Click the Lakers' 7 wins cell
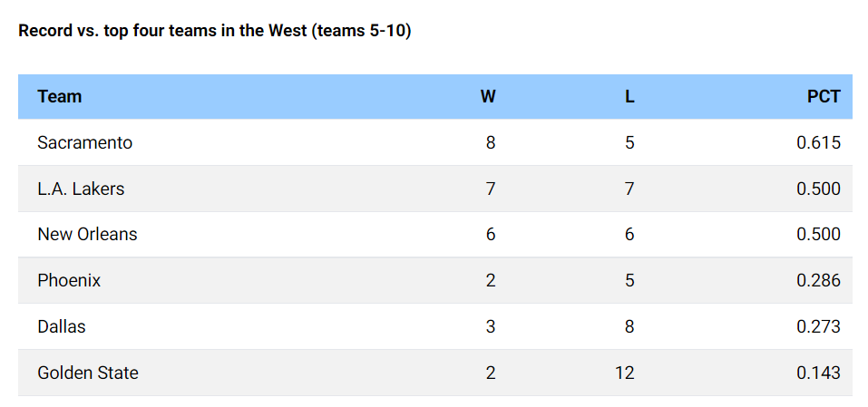Image resolution: width=868 pixels, height=407 pixels. [491, 189]
